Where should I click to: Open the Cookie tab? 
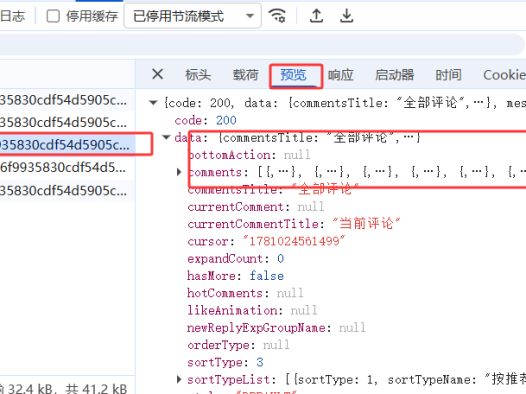click(504, 74)
